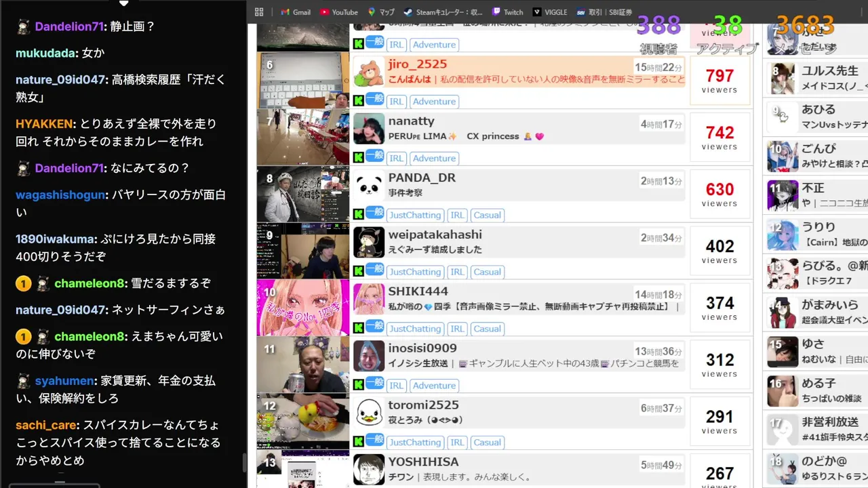Open the browser apps grid icon
The image size is (868, 488).
(259, 12)
